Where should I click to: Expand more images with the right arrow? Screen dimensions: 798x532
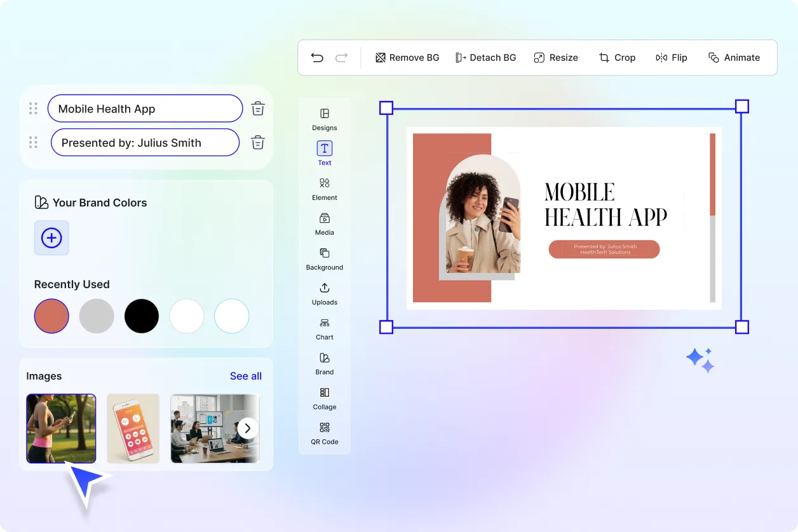247,428
